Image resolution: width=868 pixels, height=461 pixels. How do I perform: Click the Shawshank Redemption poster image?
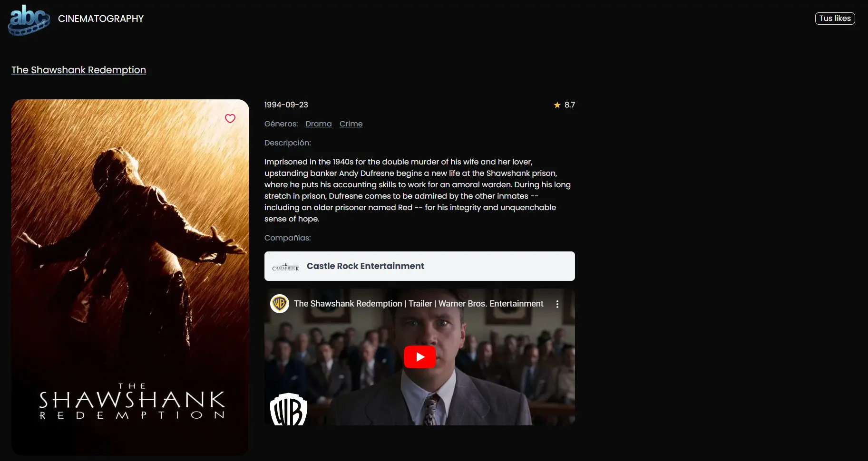(130, 278)
